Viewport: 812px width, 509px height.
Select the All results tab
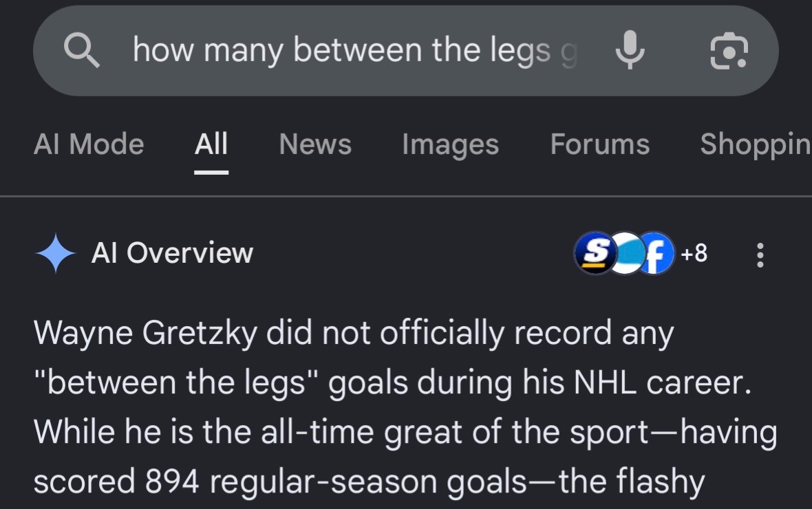[211, 144]
